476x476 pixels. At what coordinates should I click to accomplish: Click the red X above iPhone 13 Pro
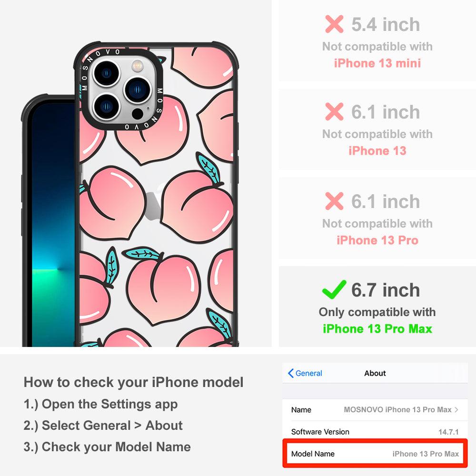pos(334,201)
